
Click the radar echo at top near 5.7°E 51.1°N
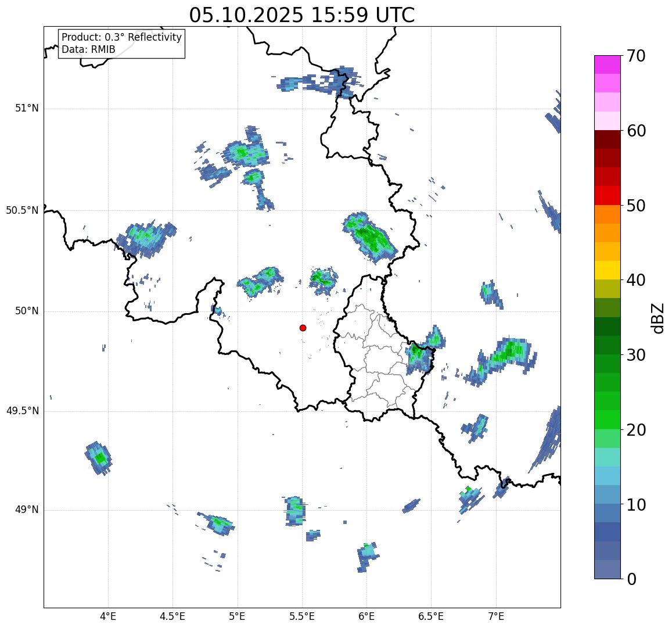pos(321,82)
